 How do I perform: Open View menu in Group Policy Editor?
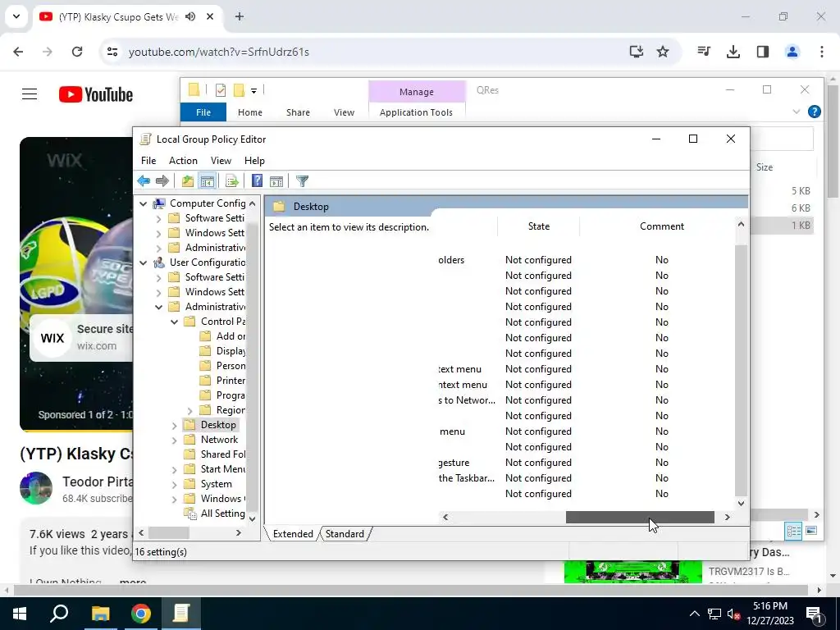(221, 161)
